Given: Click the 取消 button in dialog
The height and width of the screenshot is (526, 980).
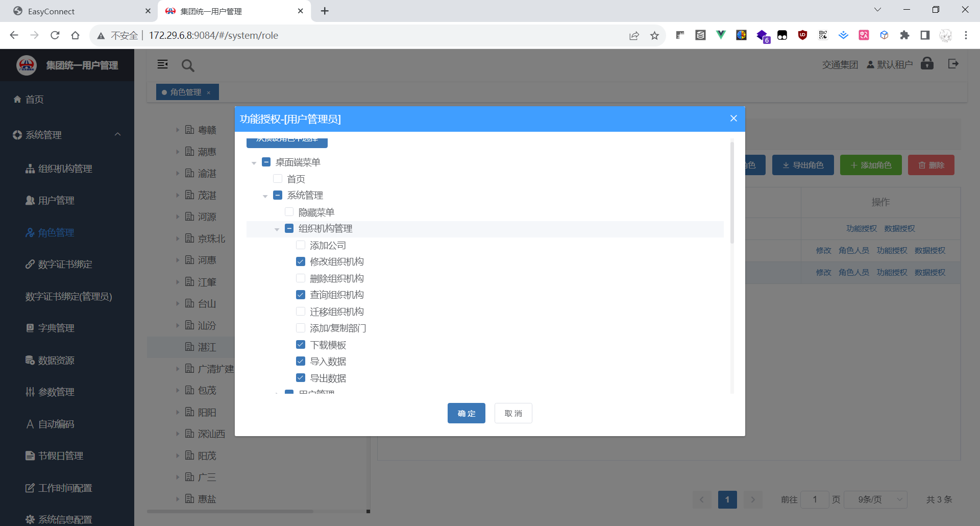Looking at the screenshot, I should click(x=513, y=413).
